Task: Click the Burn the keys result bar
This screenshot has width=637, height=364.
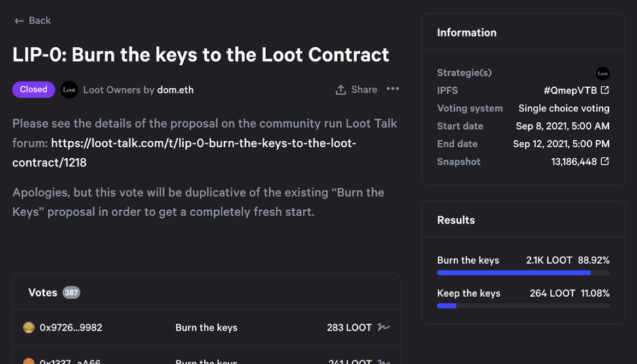Action: (x=523, y=273)
